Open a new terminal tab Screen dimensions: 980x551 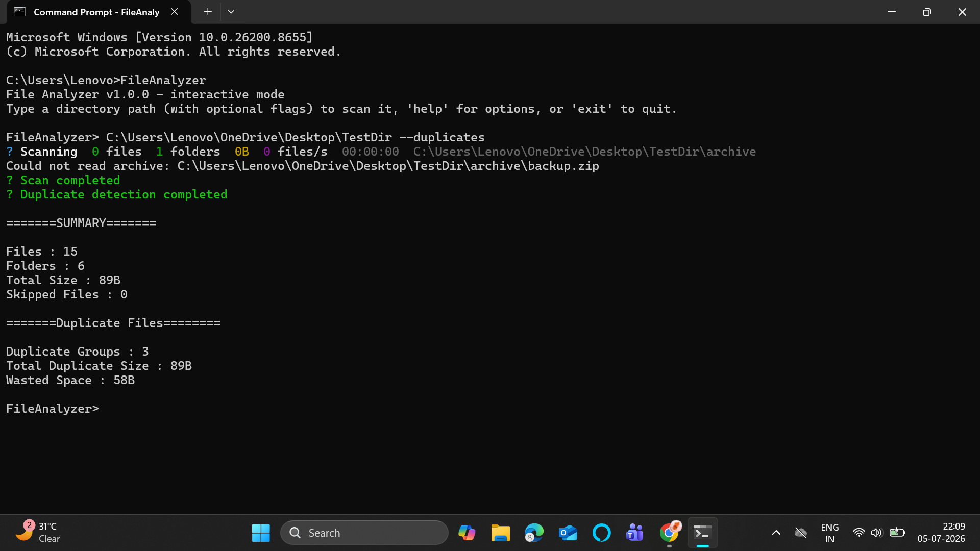click(x=208, y=12)
